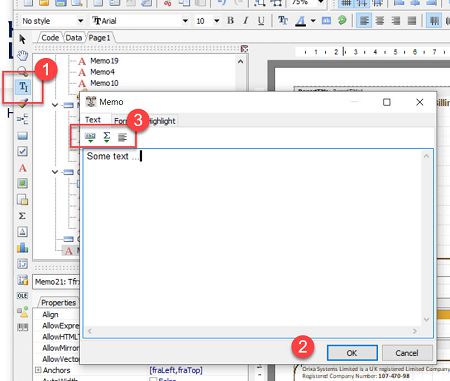The width and height of the screenshot is (450, 381).
Task: Select the OLE object tool
Action: point(22,296)
